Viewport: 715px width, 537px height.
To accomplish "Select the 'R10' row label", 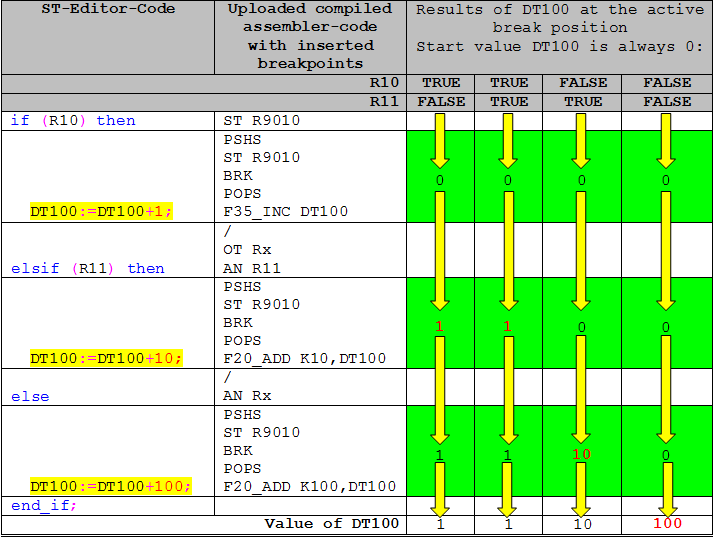I will 384,83.
